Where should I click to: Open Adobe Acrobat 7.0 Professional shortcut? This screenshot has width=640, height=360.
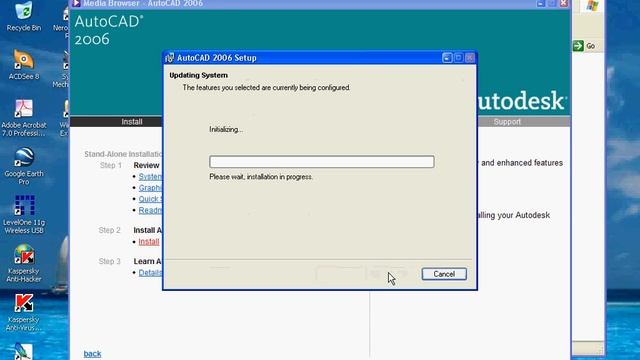pyautogui.click(x=24, y=118)
